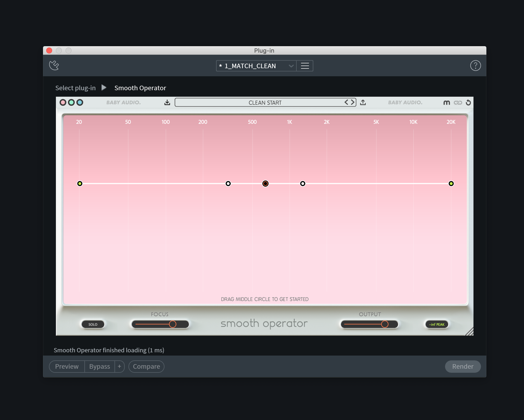Click the FOCUS slider handle

coord(173,324)
